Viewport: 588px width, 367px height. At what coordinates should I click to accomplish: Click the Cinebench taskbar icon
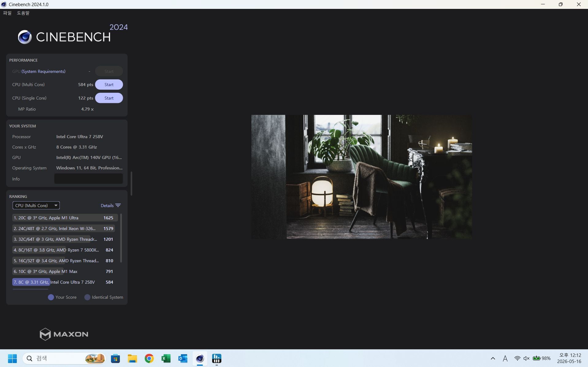point(200,358)
